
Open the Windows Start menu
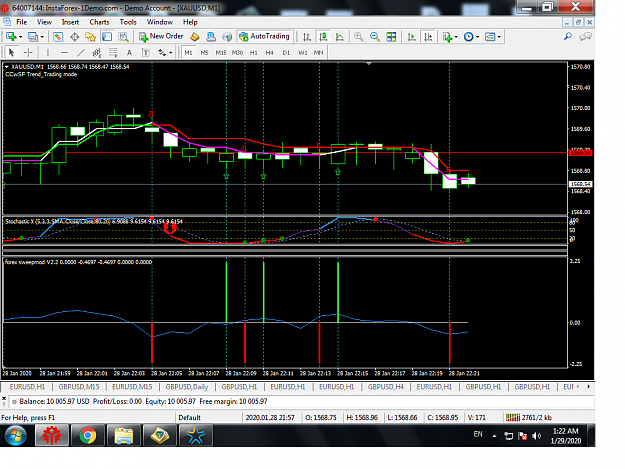click(16, 435)
